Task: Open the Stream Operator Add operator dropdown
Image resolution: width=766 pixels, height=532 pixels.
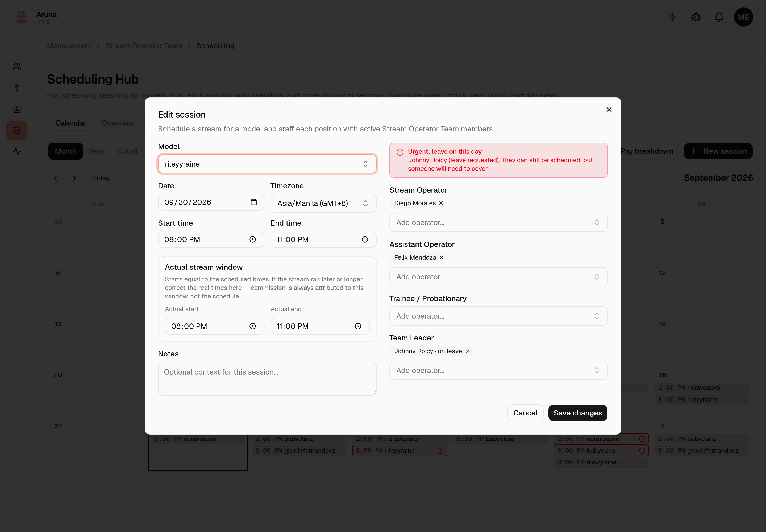Action: (498, 222)
